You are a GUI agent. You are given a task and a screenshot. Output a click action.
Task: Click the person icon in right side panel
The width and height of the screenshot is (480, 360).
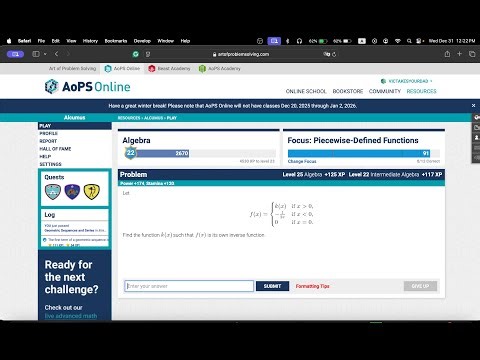(x=476, y=138)
